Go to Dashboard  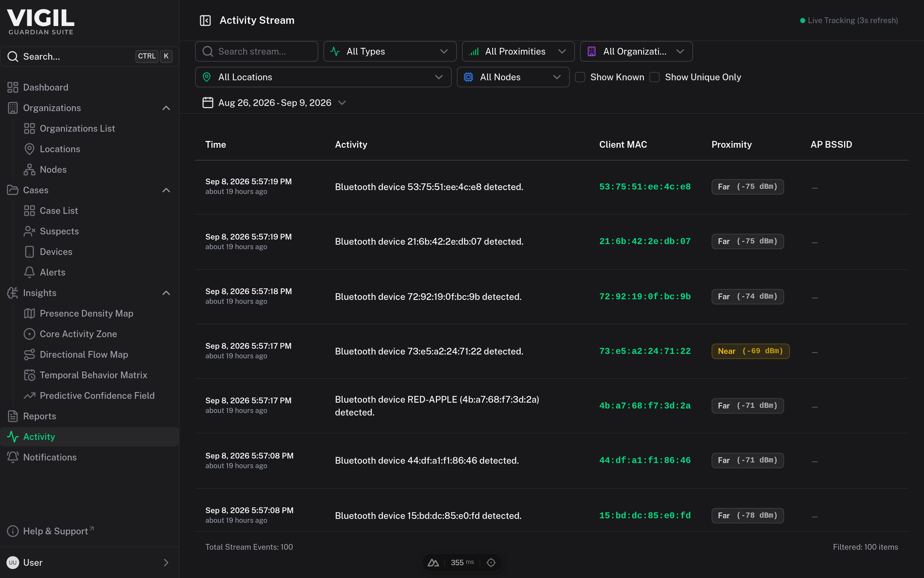89,87
